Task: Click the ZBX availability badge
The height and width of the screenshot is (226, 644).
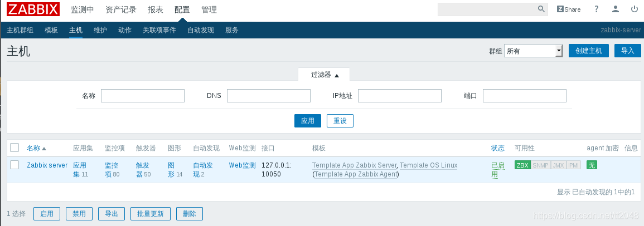Action: [522, 165]
